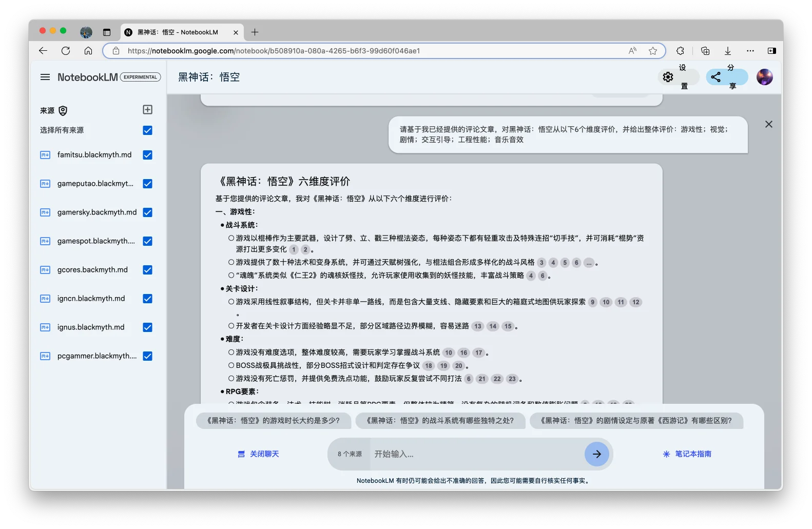This screenshot has height=529, width=812.
Task: Open the pcgammer.blackmyth source
Action: click(97, 356)
